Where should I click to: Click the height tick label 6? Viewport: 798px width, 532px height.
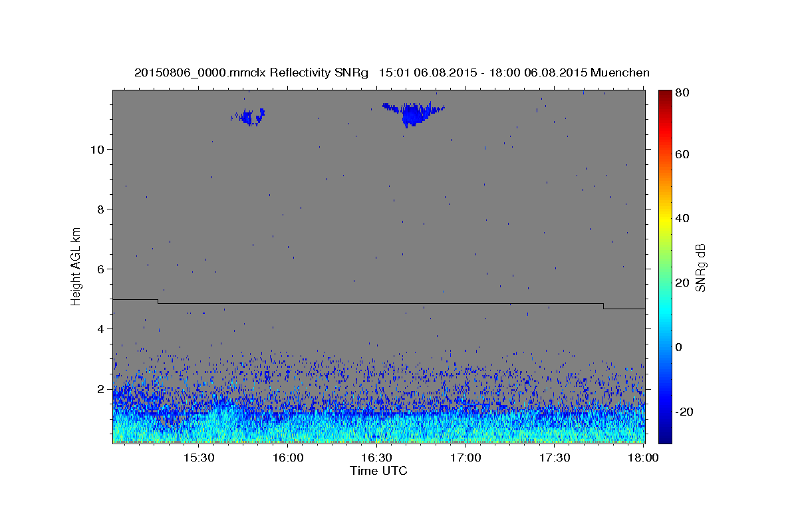102,269
